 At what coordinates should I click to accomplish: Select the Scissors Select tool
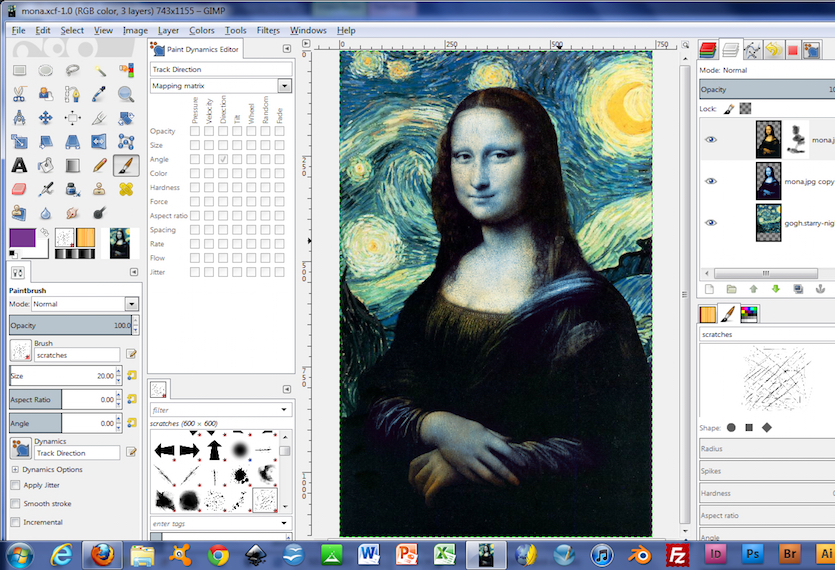[20, 94]
